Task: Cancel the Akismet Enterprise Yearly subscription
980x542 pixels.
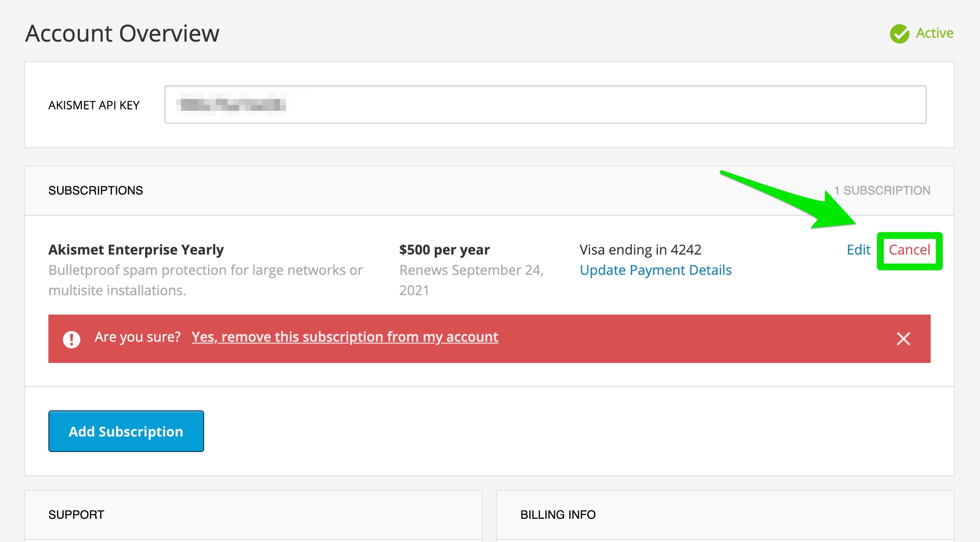Action: pos(909,250)
